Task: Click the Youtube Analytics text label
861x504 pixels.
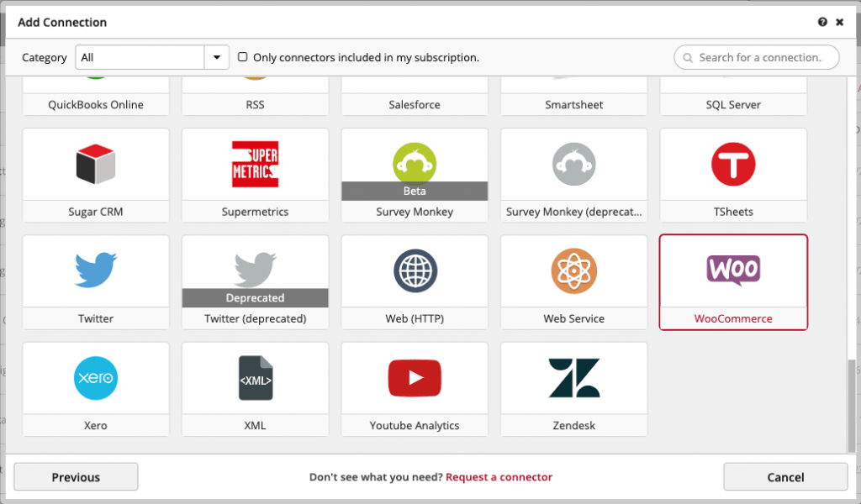Action: click(415, 426)
